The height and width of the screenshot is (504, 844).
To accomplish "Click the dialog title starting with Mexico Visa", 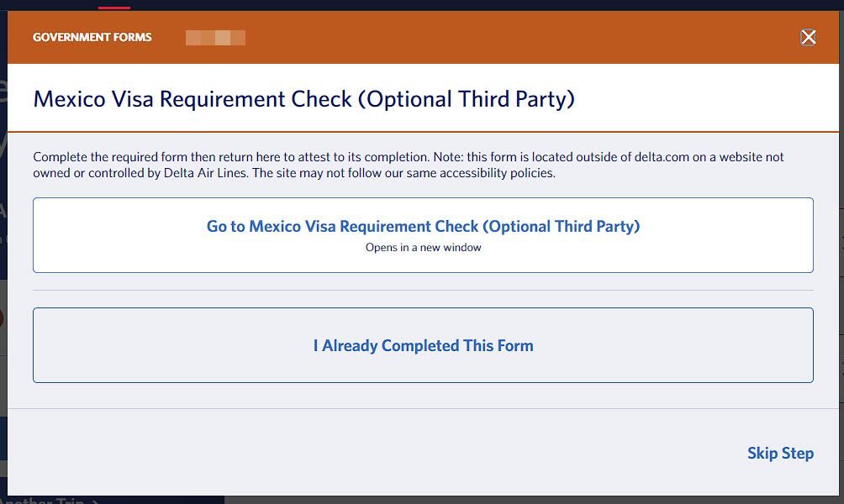I will click(x=303, y=99).
